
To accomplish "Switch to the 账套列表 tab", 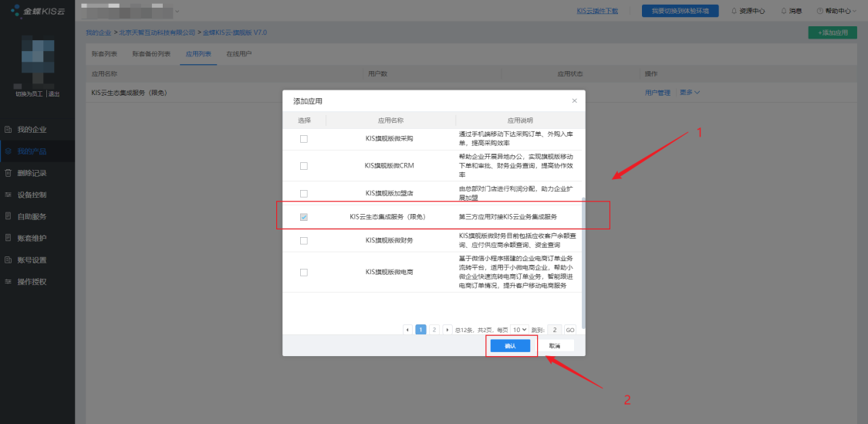I will [104, 54].
